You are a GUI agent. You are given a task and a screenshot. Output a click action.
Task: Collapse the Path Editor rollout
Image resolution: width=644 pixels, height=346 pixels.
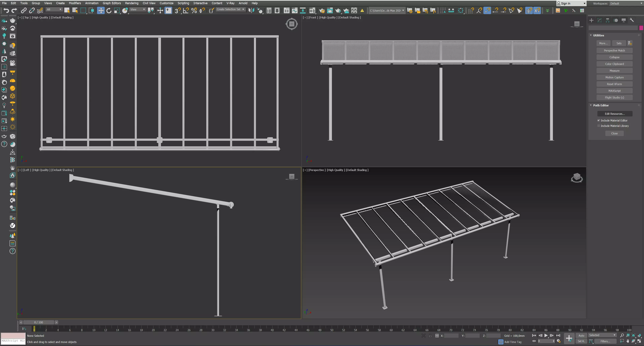point(591,105)
